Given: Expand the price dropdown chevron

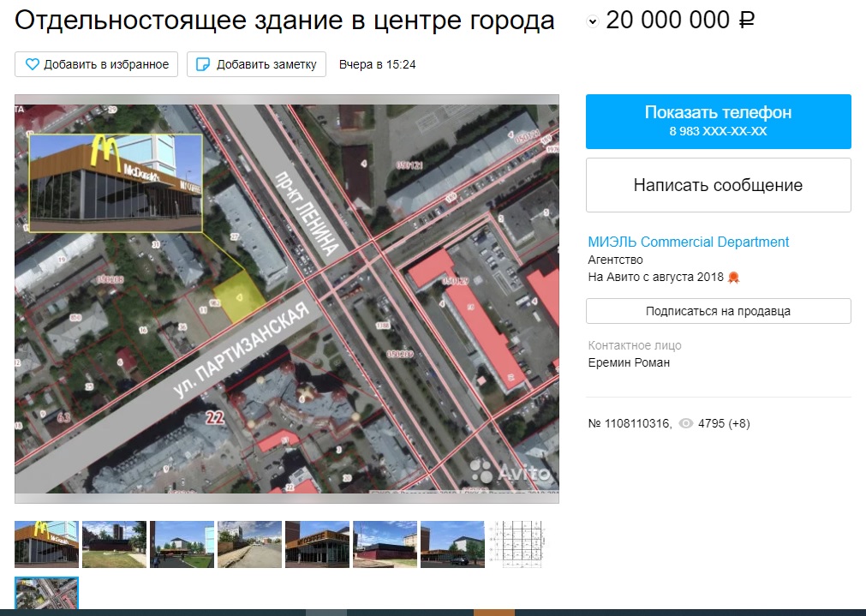Looking at the screenshot, I should 593,22.
